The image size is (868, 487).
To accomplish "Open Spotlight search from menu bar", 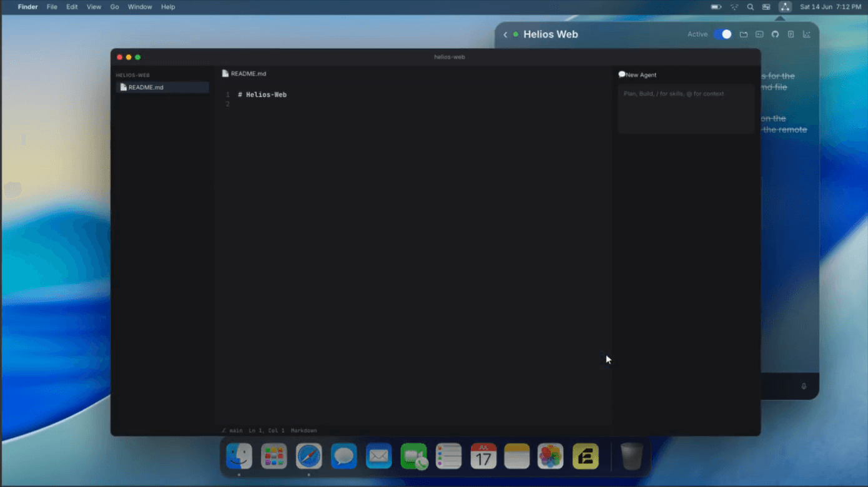I will 750,7.
